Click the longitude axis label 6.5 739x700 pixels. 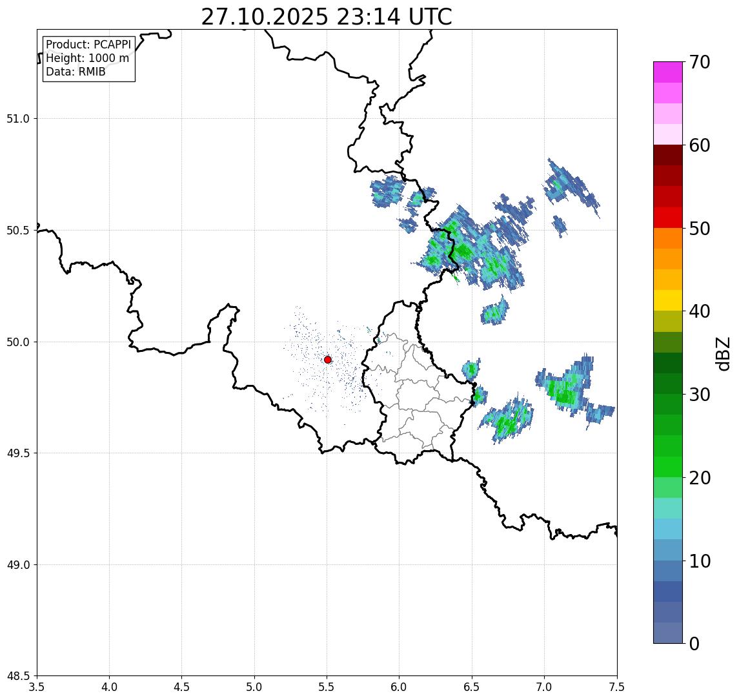[x=472, y=687]
